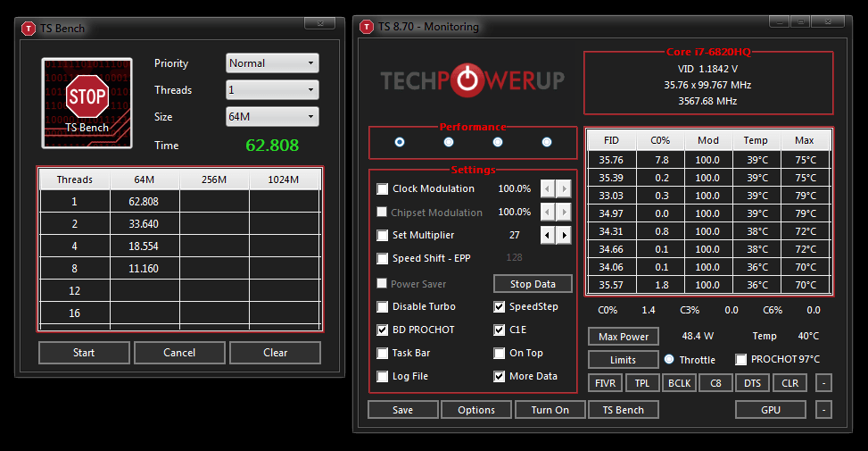Click the FID column header
This screenshot has height=451, width=868.
611,140
